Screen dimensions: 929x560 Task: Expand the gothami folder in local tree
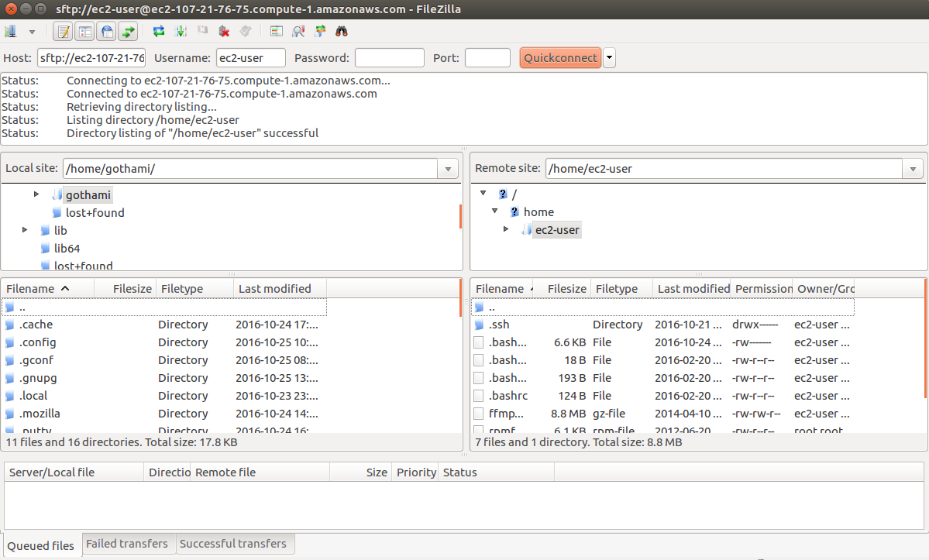point(36,194)
